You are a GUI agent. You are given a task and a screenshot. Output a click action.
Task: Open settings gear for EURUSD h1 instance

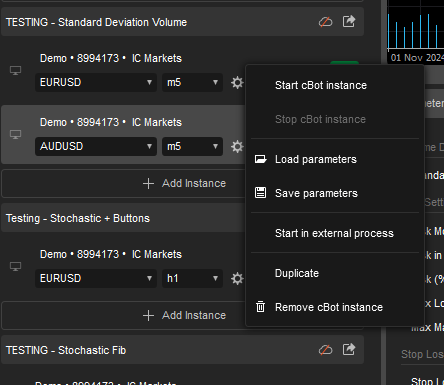[237, 279]
